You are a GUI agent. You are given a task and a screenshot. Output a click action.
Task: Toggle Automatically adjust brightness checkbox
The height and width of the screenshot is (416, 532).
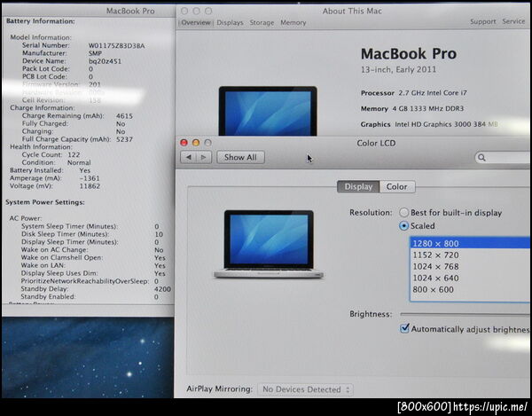point(404,328)
